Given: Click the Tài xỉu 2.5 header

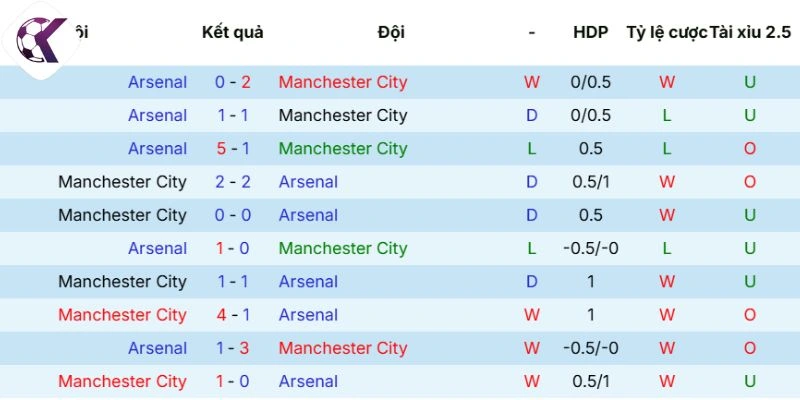Looking at the screenshot, I should click(750, 32).
